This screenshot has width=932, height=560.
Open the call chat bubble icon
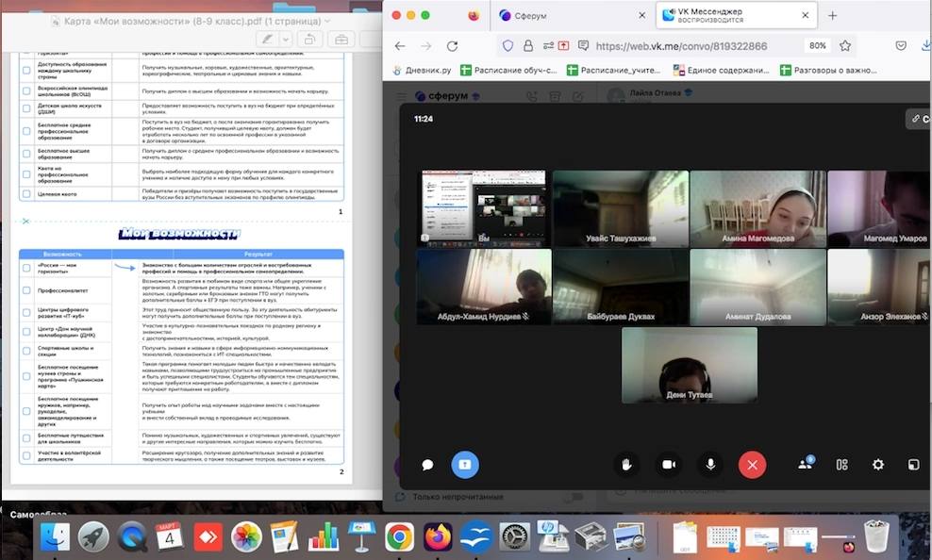click(x=427, y=465)
